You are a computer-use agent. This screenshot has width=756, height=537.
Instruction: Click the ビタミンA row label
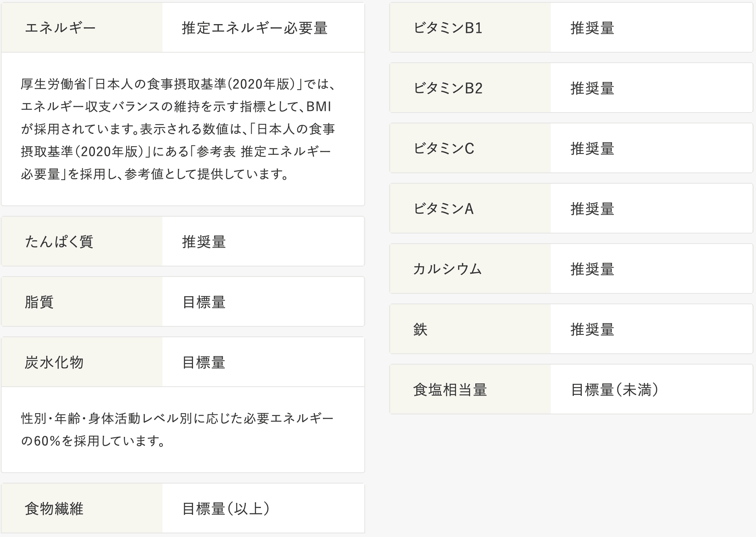[x=444, y=209]
